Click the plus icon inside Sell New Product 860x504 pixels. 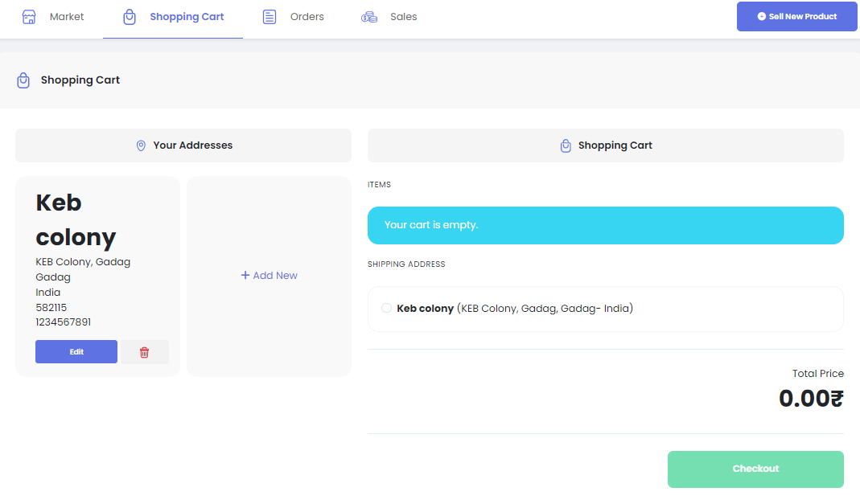pyautogui.click(x=761, y=17)
